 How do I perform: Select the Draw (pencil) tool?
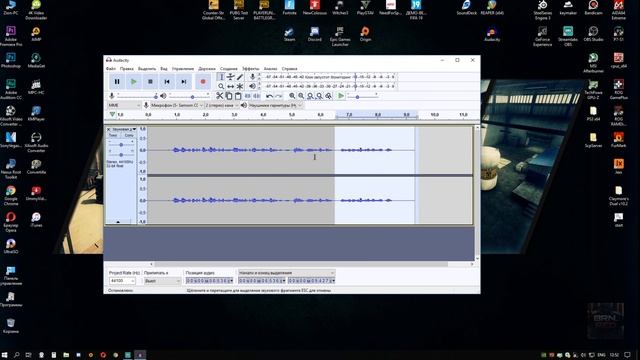240,77
